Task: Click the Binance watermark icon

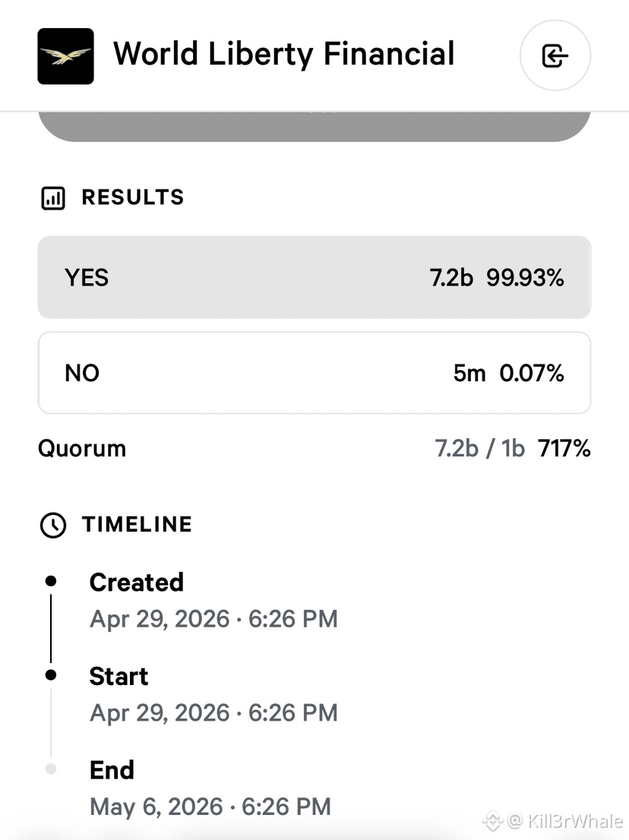Action: click(492, 821)
